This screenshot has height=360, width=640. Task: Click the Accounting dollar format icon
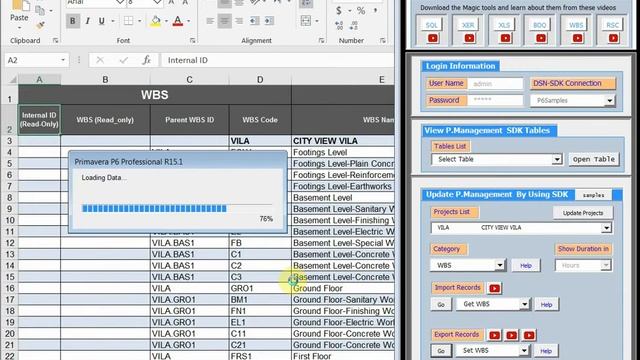[339, 10]
